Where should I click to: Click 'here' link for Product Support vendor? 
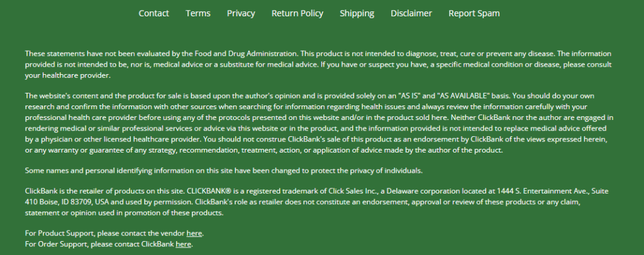(194, 234)
